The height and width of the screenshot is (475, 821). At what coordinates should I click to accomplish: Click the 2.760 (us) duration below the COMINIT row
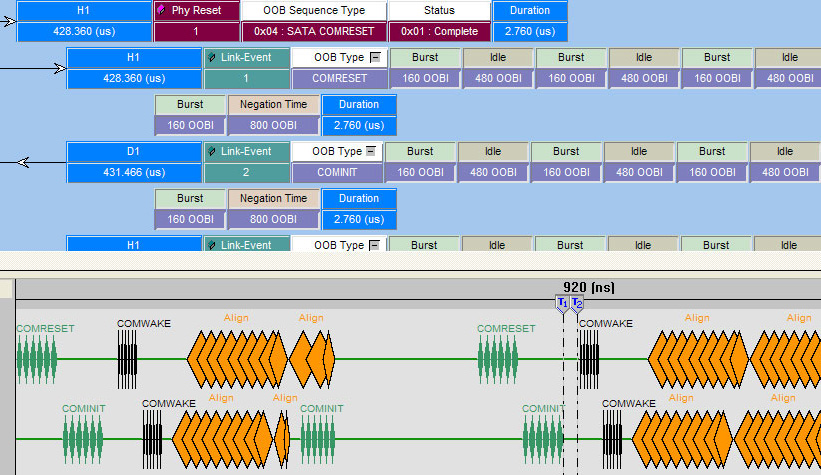pyautogui.click(x=359, y=219)
